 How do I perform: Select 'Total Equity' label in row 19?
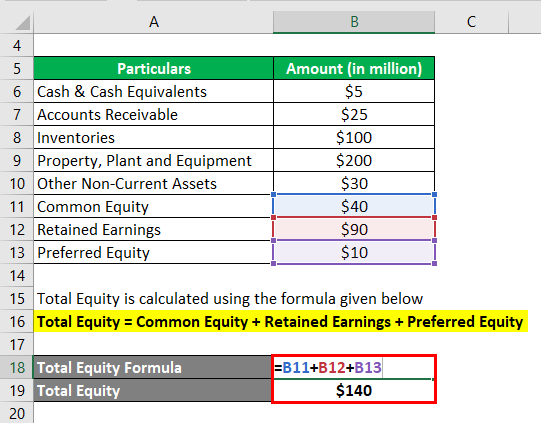click(x=153, y=391)
